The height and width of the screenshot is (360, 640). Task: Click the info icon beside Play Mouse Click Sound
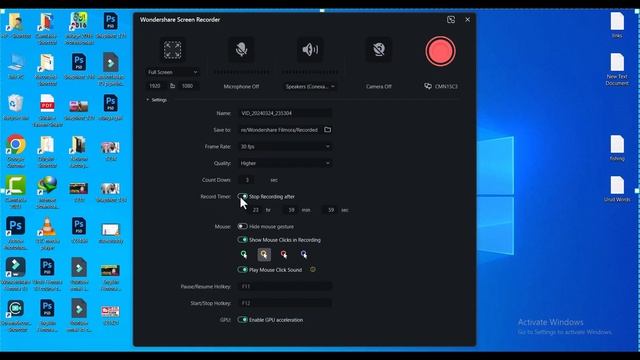(313, 269)
